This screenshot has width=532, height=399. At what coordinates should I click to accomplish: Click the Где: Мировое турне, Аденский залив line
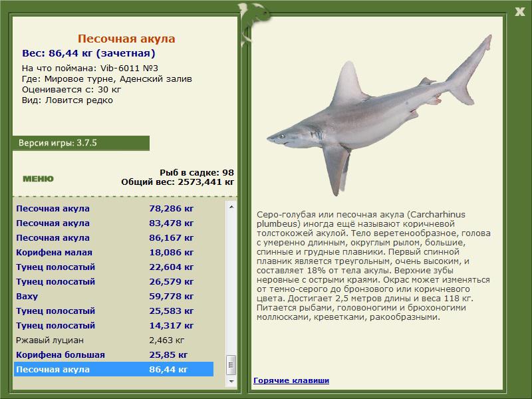click(107, 78)
